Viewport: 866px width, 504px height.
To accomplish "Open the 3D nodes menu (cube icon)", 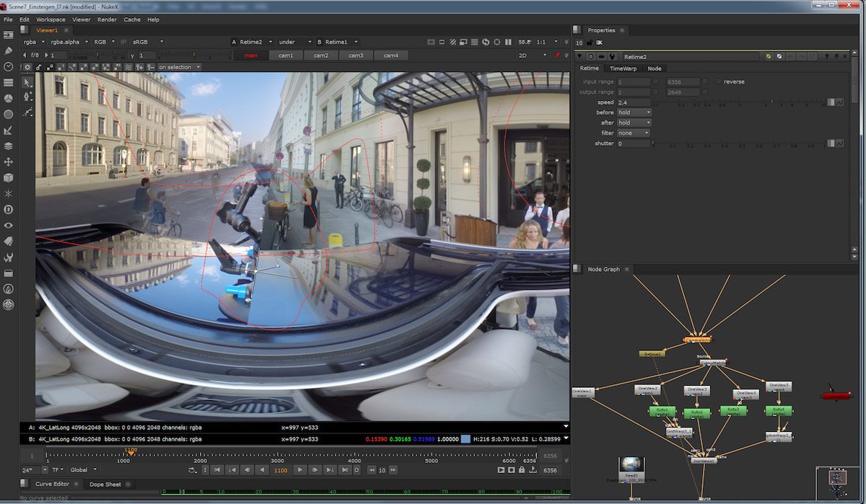I will click(x=8, y=177).
